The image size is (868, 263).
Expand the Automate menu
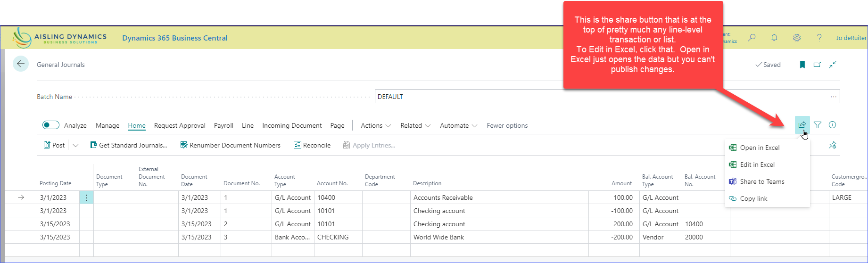[459, 125]
